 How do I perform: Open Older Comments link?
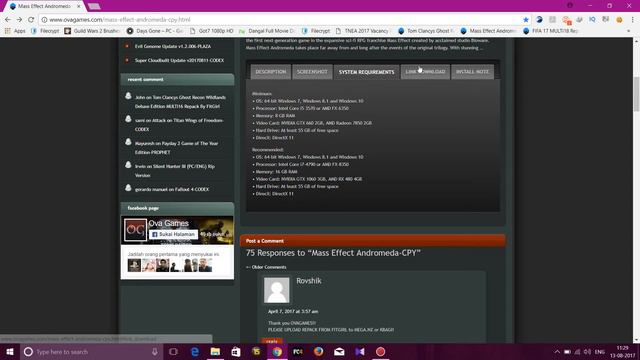[266, 267]
